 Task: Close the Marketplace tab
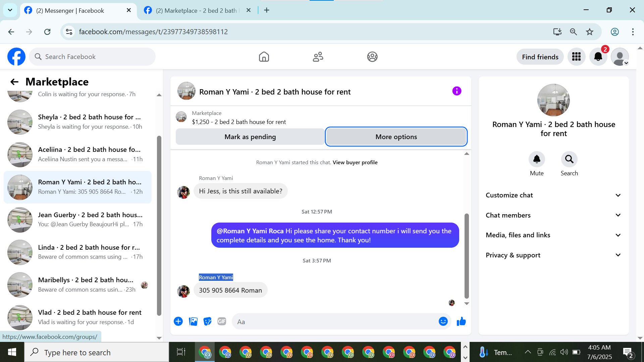coord(249,10)
